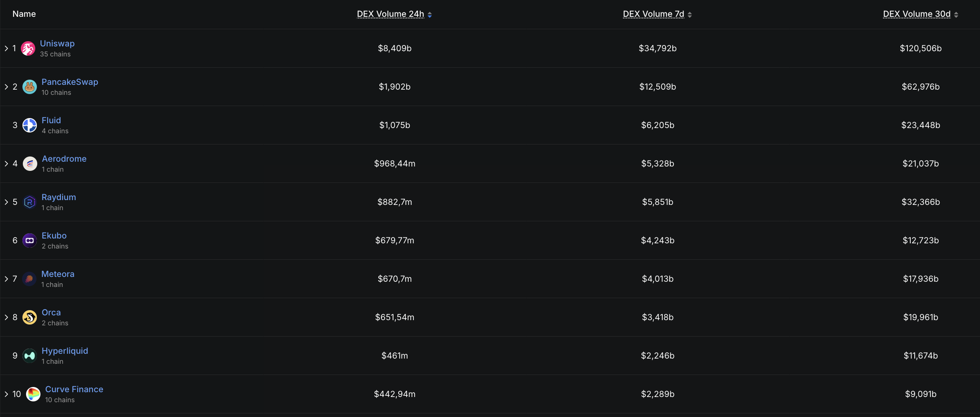
Task: Click the Fluid protocol logo icon
Action: (x=30, y=125)
